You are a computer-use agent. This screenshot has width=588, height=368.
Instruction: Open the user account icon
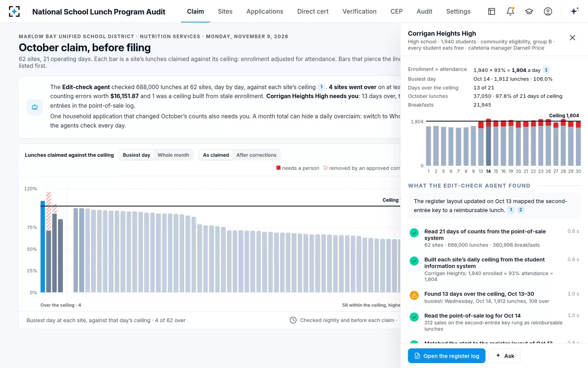(548, 11)
